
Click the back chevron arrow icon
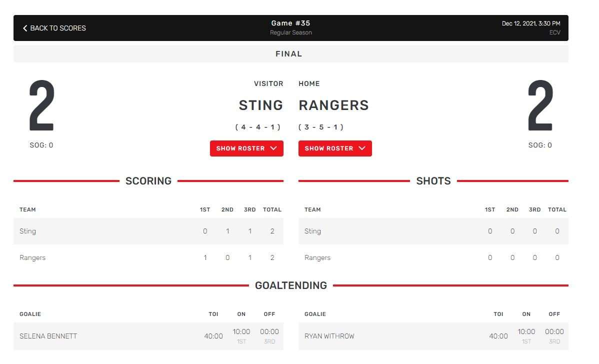[x=25, y=28]
